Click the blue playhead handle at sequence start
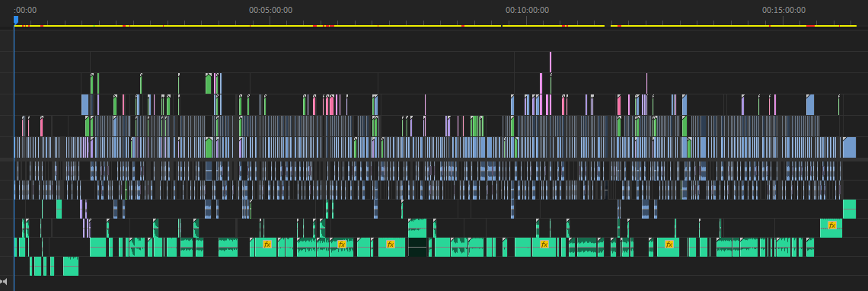 tap(16, 20)
